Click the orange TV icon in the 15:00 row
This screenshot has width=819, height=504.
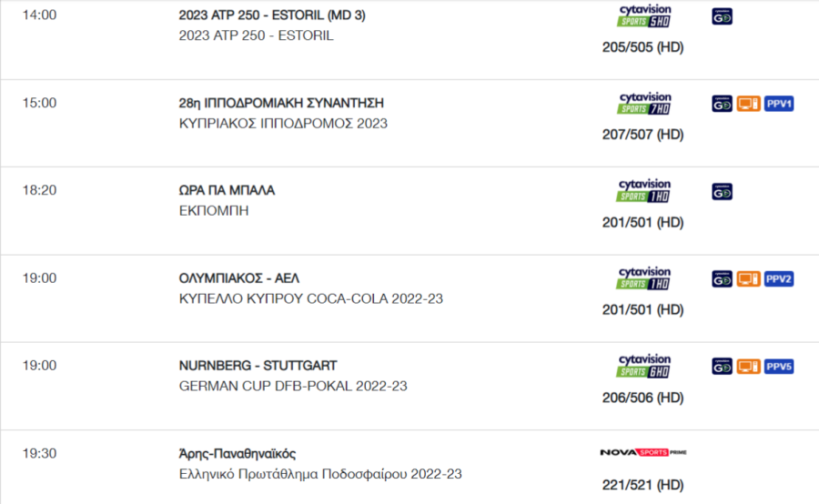click(749, 104)
